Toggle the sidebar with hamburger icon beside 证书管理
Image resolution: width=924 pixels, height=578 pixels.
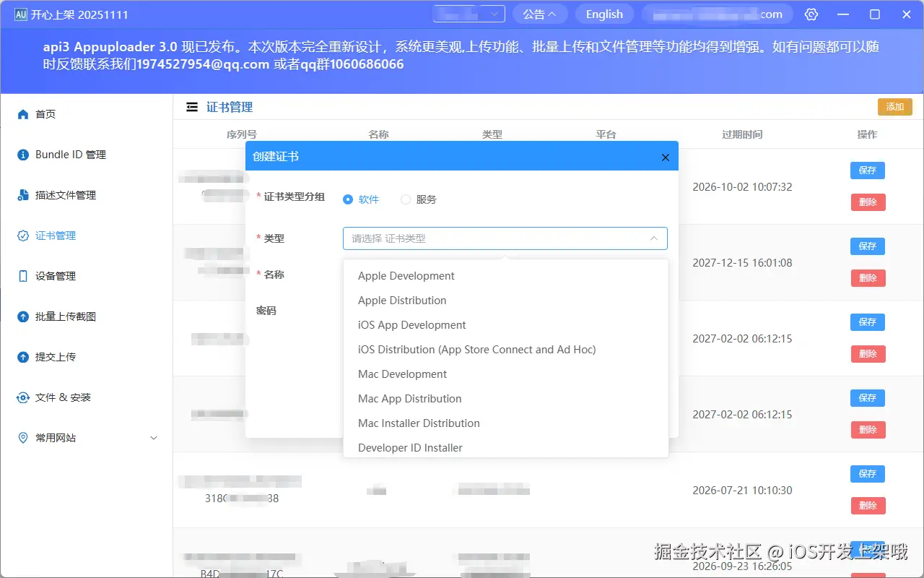coord(191,106)
